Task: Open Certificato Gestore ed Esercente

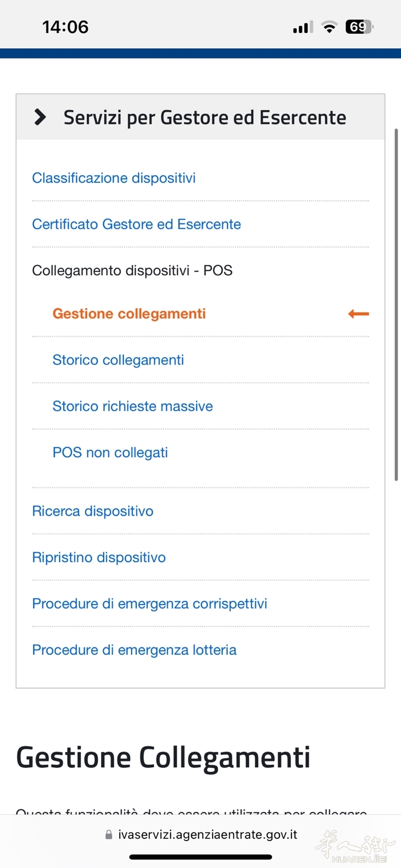Action: click(x=136, y=224)
